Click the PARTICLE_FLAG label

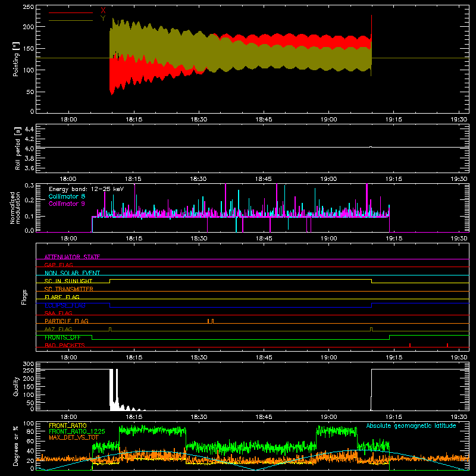click(67, 321)
